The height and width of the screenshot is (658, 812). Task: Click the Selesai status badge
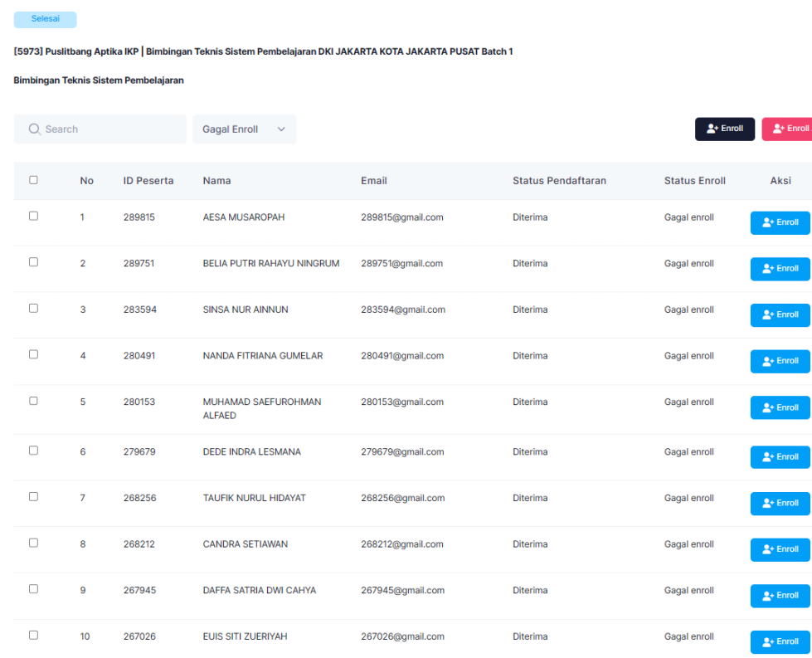[x=45, y=19]
